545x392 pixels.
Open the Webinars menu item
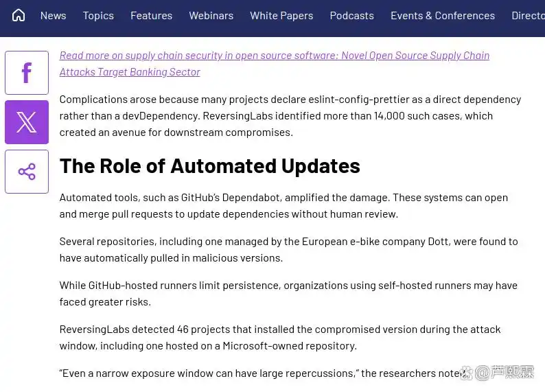coord(211,16)
